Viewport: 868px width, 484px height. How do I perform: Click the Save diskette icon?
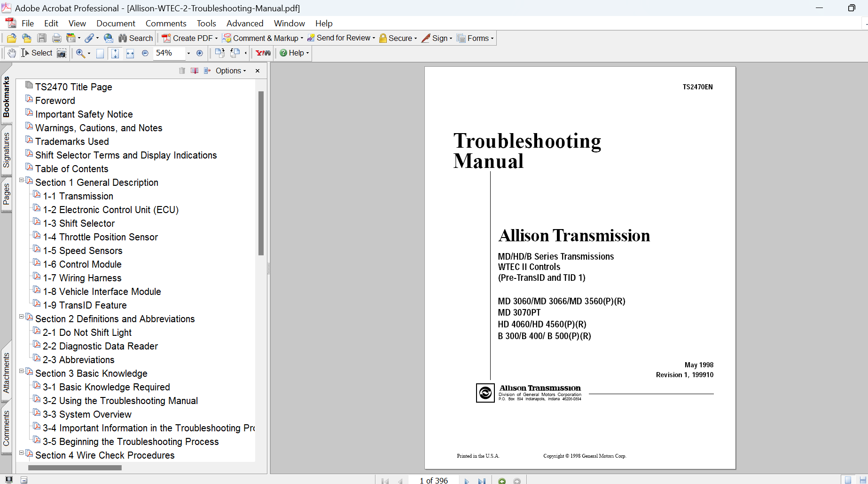[42, 38]
